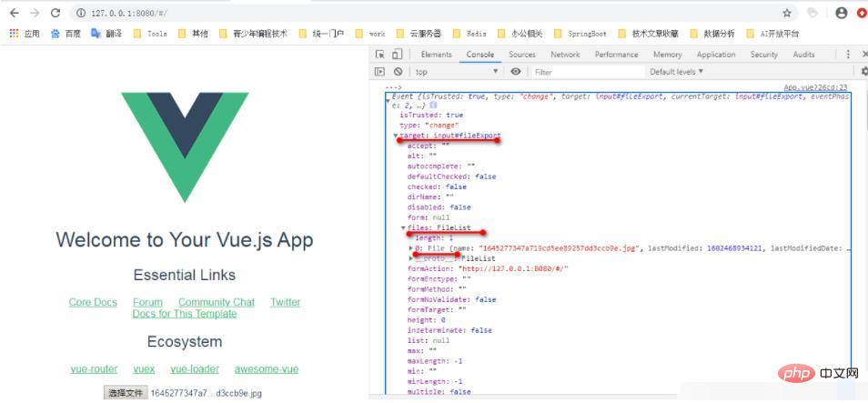Click into the console Filter field
The height and width of the screenshot is (403, 868).
[588, 71]
